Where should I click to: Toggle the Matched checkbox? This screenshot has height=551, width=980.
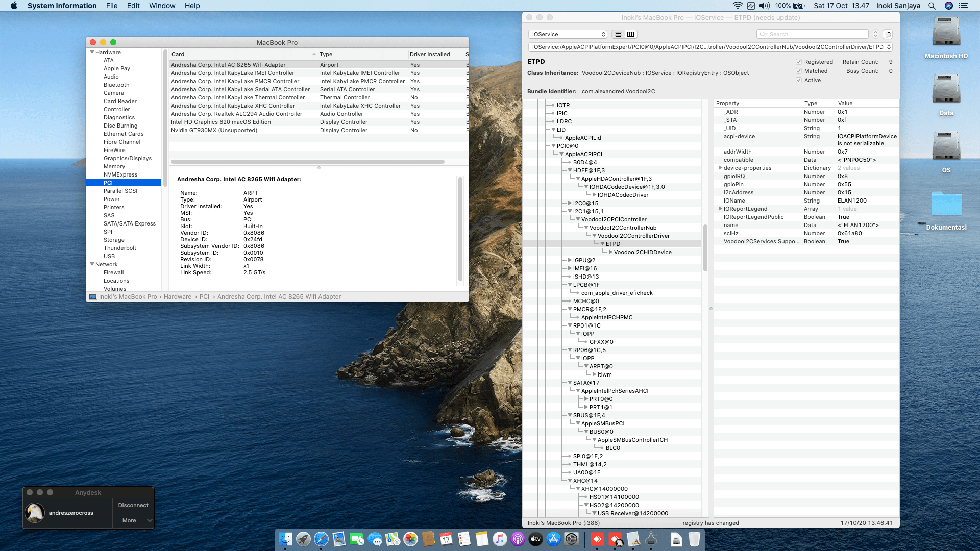[x=799, y=71]
